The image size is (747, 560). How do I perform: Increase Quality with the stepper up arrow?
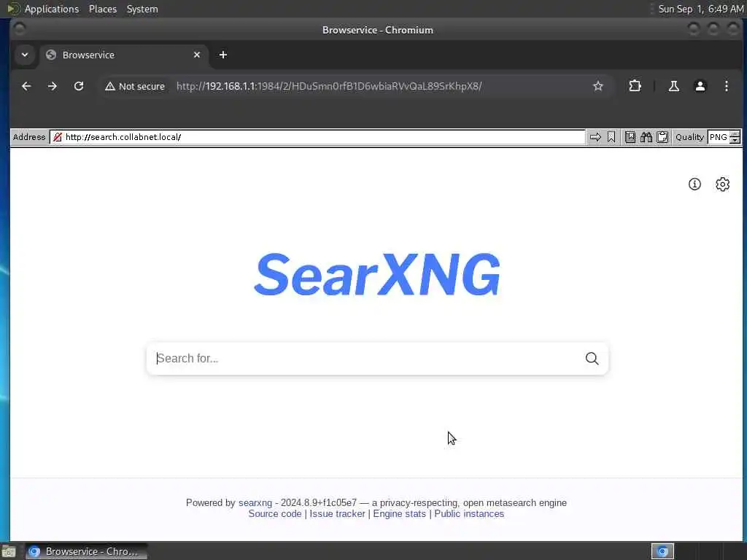(735, 134)
